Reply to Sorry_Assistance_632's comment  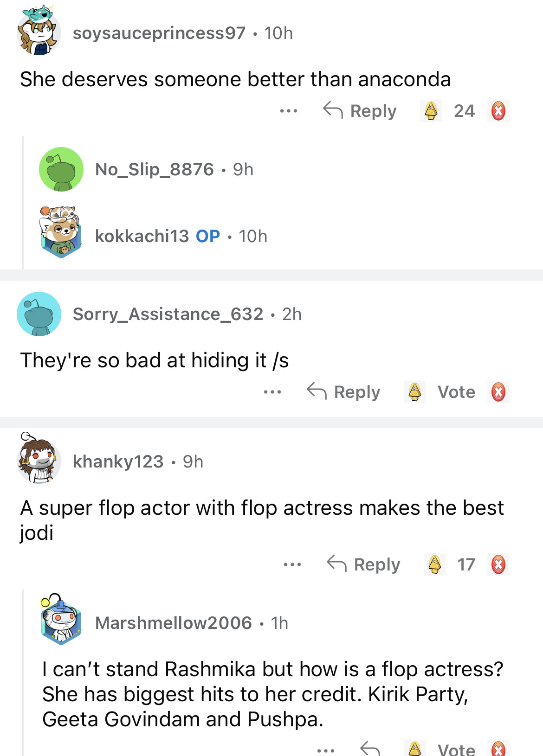point(344,392)
